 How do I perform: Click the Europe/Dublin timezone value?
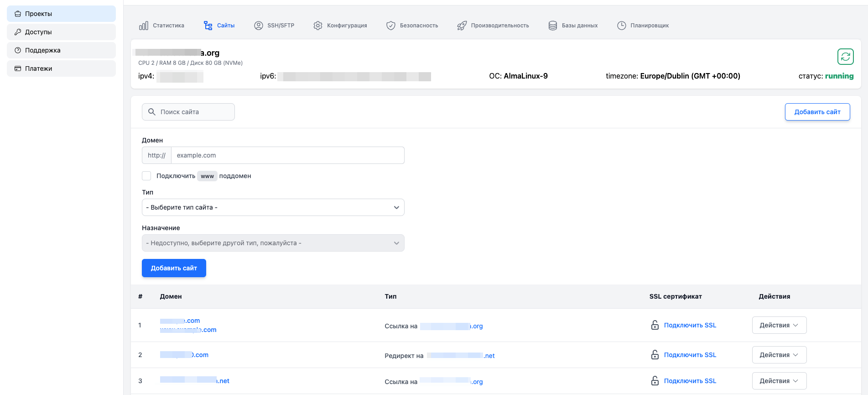pos(690,76)
